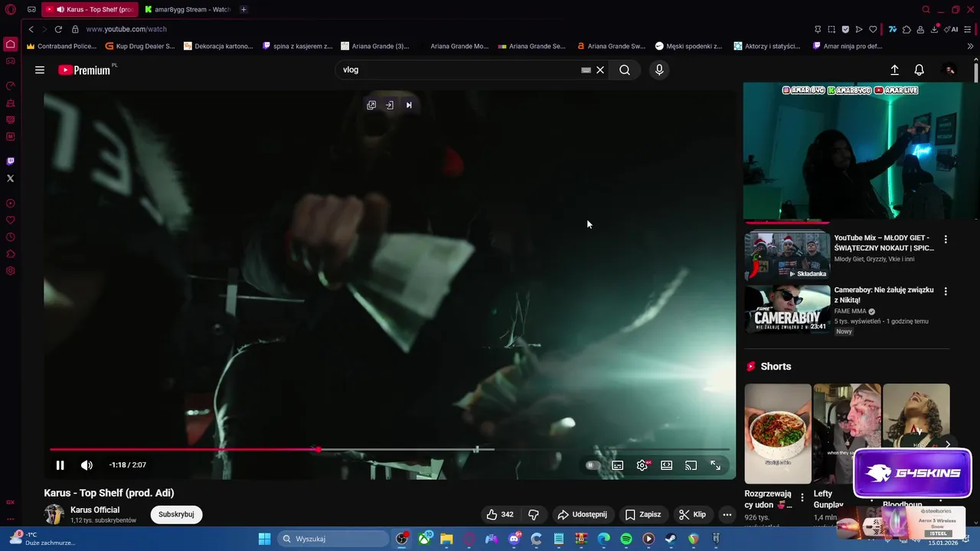
Task: Add page to favorites heart icon
Action: pos(873,29)
